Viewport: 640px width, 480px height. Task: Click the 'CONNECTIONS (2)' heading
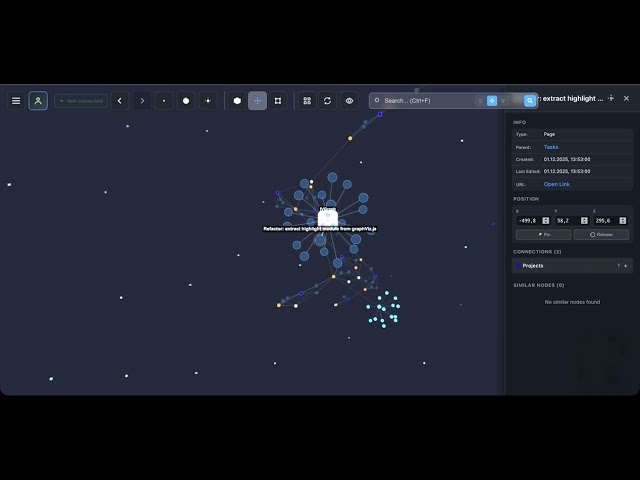pos(537,252)
